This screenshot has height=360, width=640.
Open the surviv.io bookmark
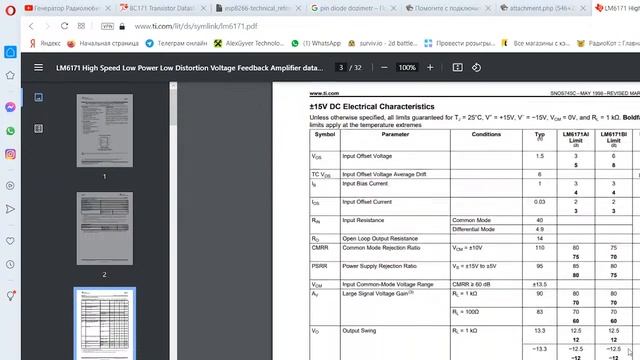(x=382, y=43)
